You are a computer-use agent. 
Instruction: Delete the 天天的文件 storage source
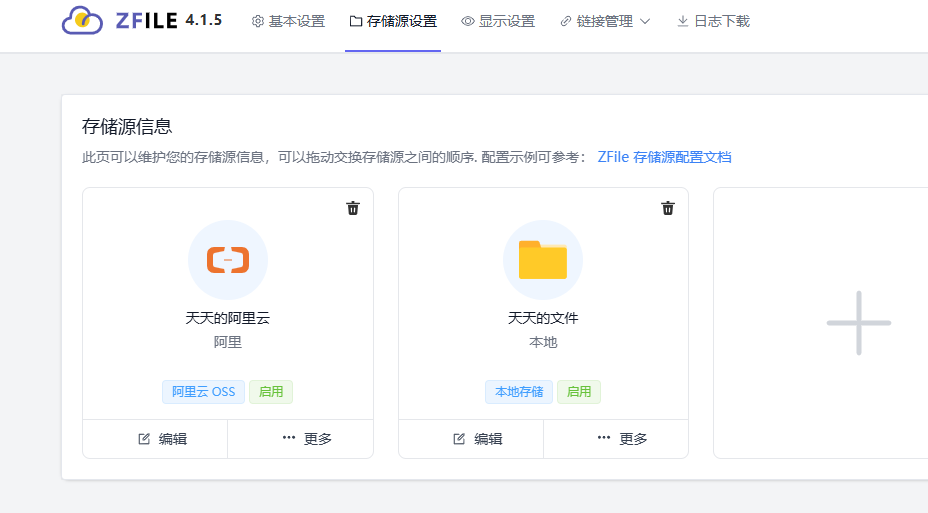click(668, 208)
